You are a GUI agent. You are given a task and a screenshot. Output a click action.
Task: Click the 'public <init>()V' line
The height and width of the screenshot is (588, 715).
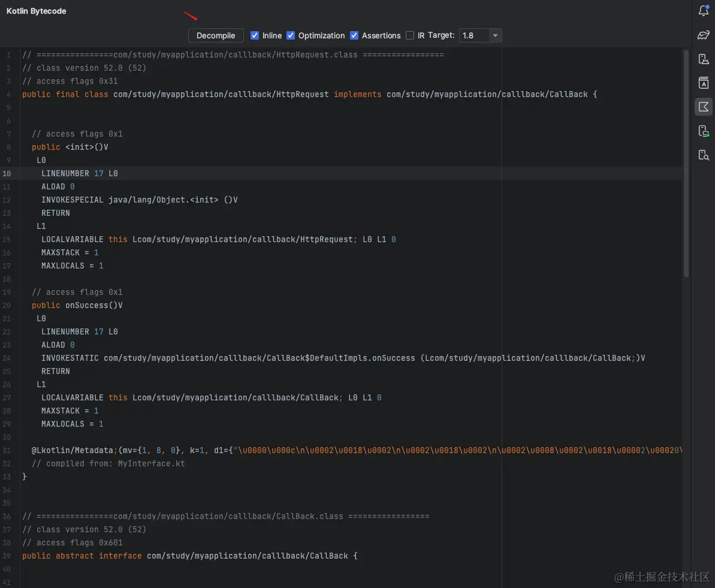click(70, 147)
